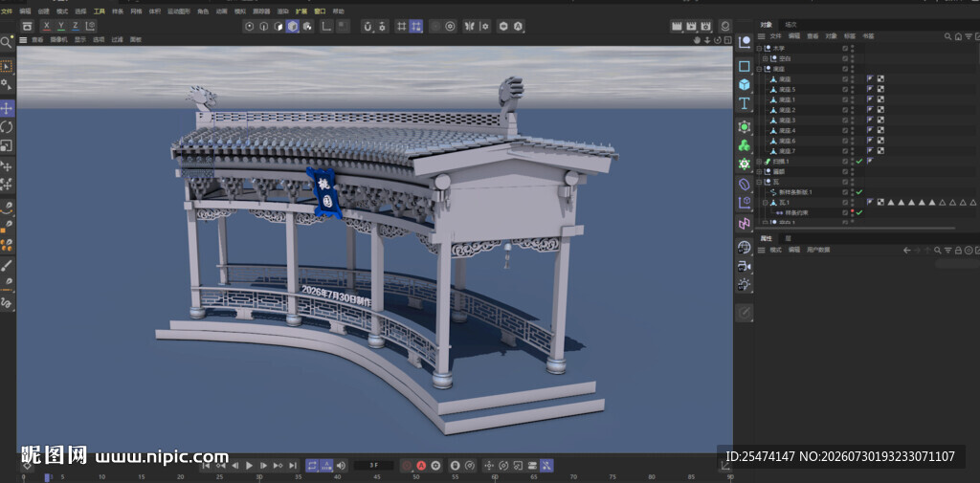Collapse the 底座 group in object tree
This screenshot has height=483, width=980.
point(759,69)
